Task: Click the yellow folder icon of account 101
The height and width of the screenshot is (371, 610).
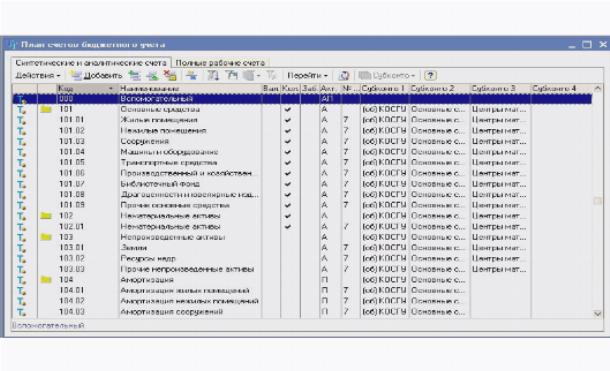Action: (46, 109)
